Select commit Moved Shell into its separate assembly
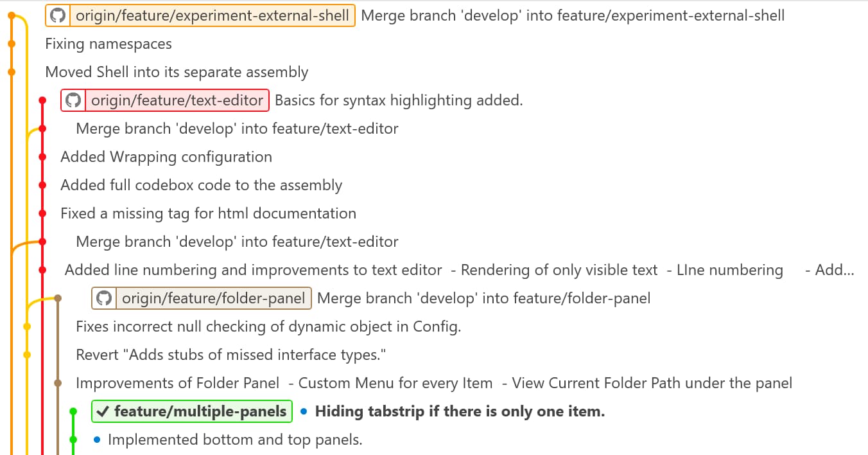Image resolution: width=868 pixels, height=455 pixels. click(x=177, y=72)
